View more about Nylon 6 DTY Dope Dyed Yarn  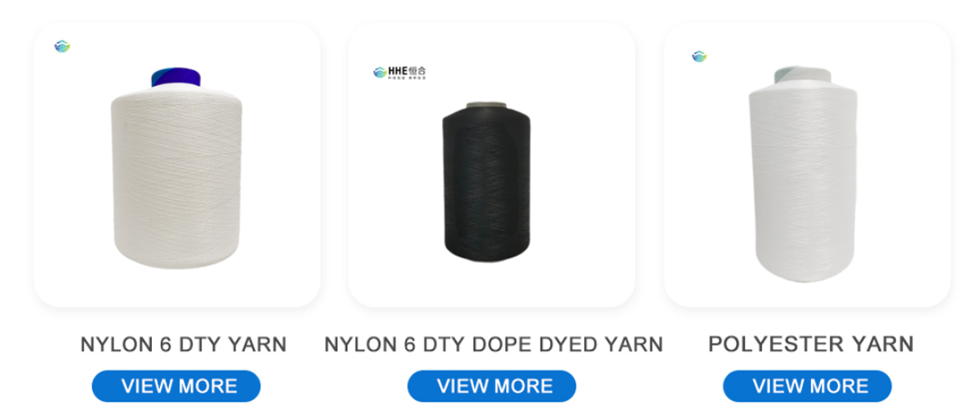tap(492, 386)
